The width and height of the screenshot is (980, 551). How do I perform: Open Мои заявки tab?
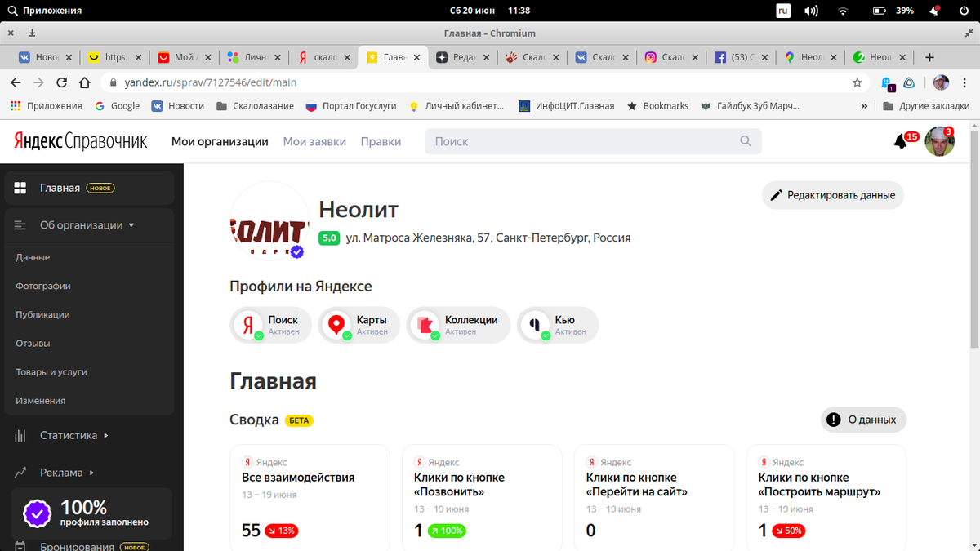pyautogui.click(x=314, y=141)
